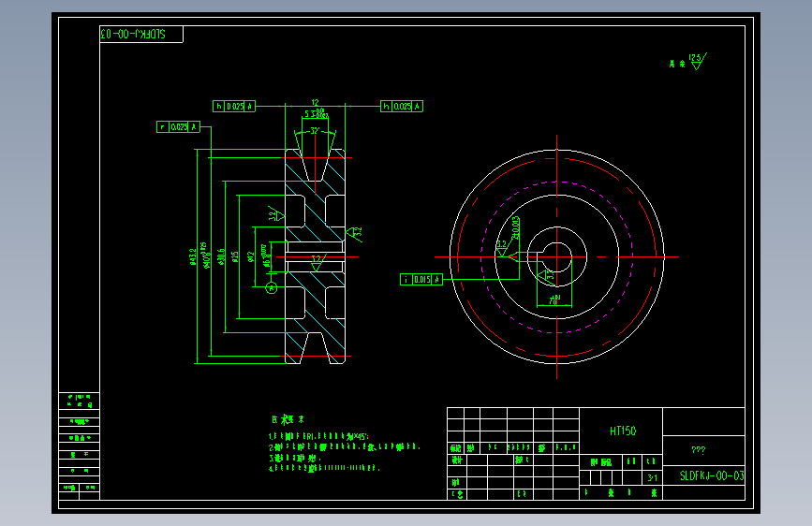Select the upright SLDFKJ-00-03 drawing number
The image size is (812, 526).
[712, 475]
